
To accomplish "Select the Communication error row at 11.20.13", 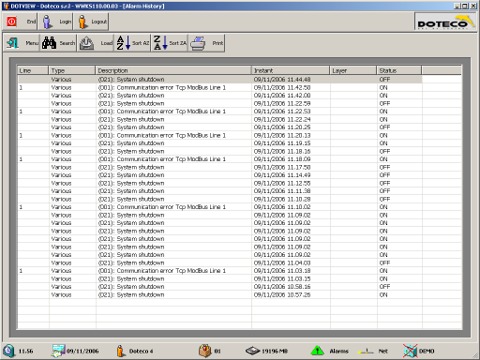I will coord(220,135).
